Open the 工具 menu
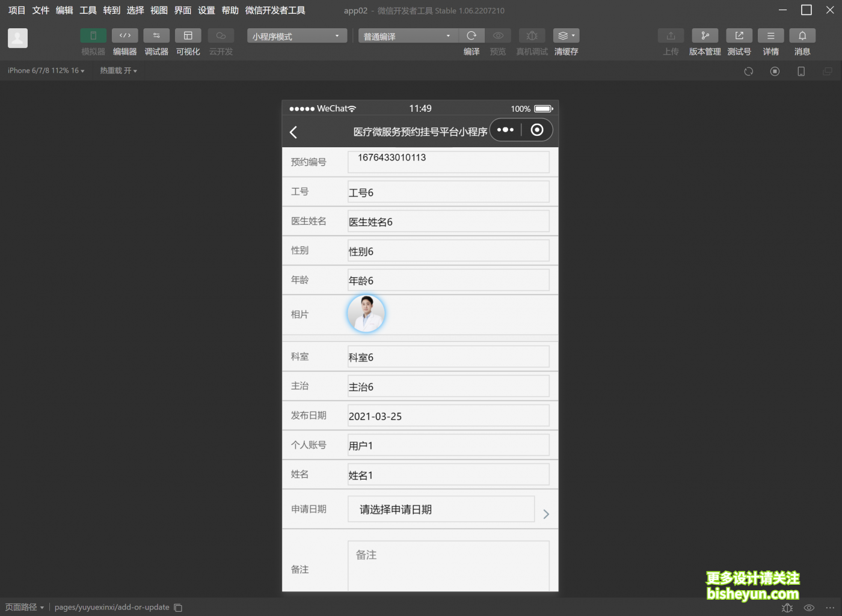 click(x=88, y=10)
